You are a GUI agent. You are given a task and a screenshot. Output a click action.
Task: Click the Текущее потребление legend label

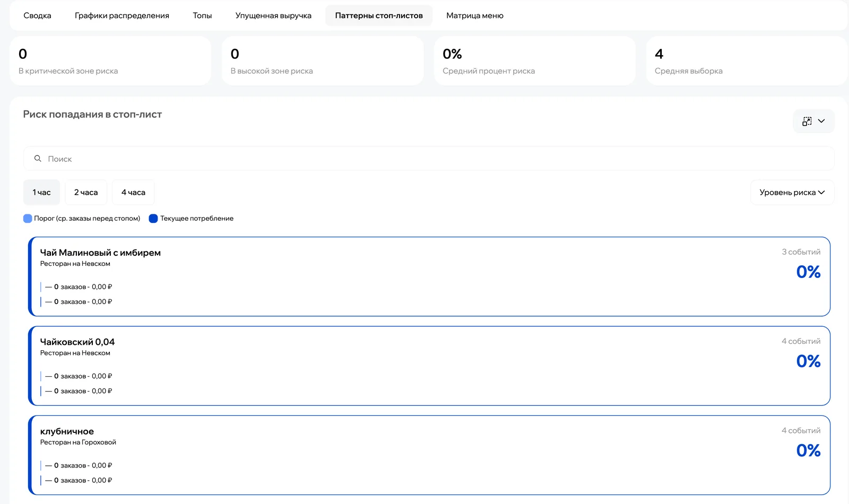click(x=197, y=219)
